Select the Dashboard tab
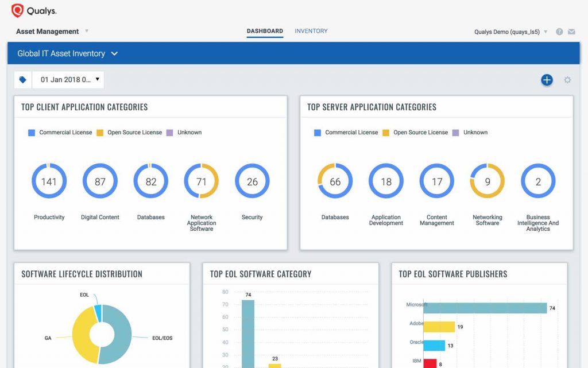Screen dimensions: 588x368 [265, 31]
